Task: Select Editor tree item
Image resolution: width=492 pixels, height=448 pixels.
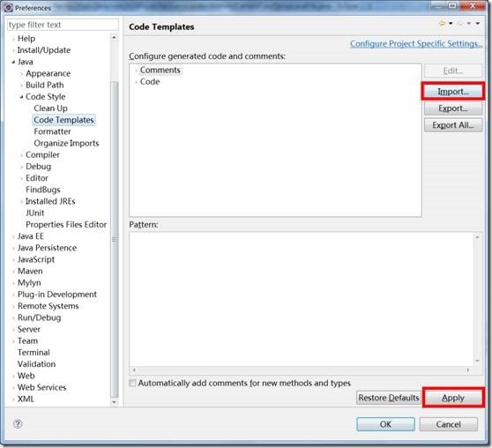Action: 37,178
